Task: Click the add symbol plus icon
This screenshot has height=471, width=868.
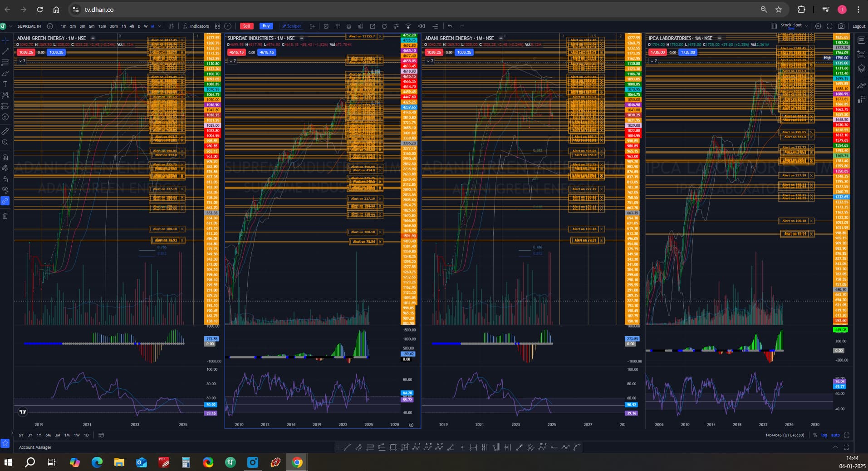Action: (50, 26)
